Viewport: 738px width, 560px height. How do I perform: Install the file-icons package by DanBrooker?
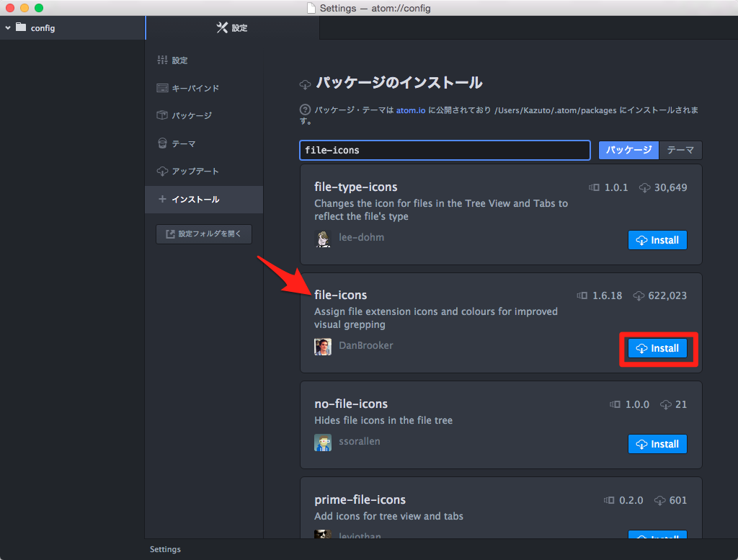[657, 348]
